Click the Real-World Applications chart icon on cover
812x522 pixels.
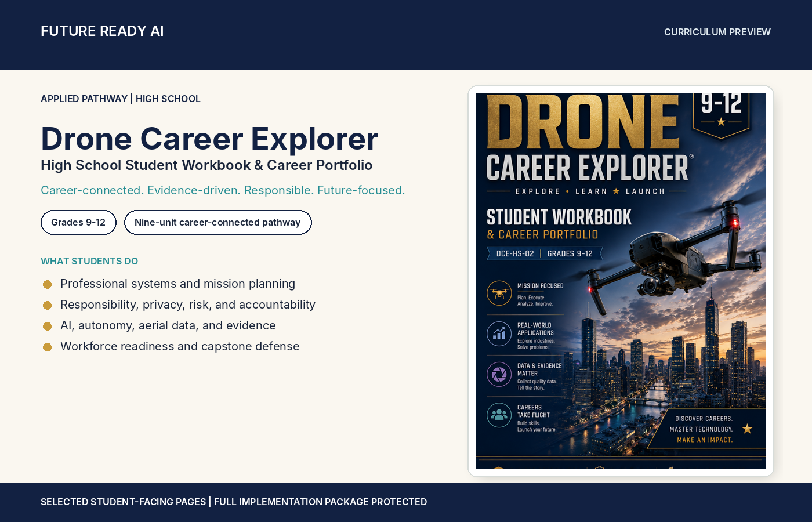click(x=499, y=333)
